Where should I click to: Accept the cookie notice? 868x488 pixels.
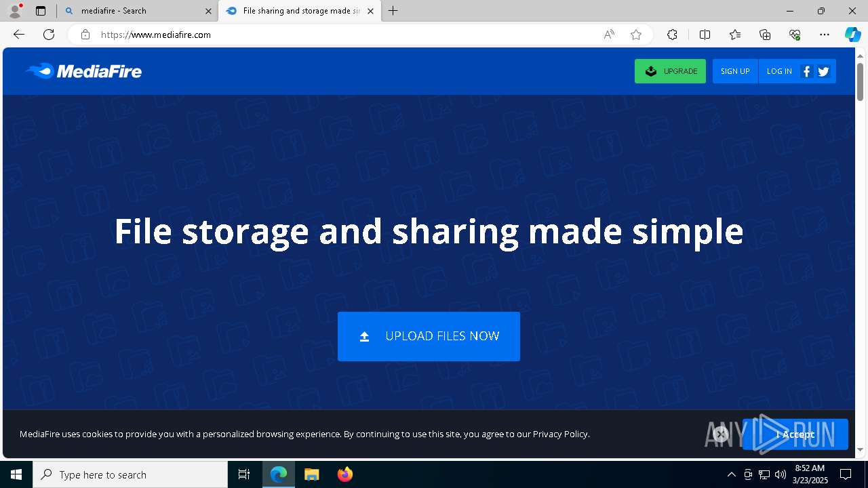(795, 434)
